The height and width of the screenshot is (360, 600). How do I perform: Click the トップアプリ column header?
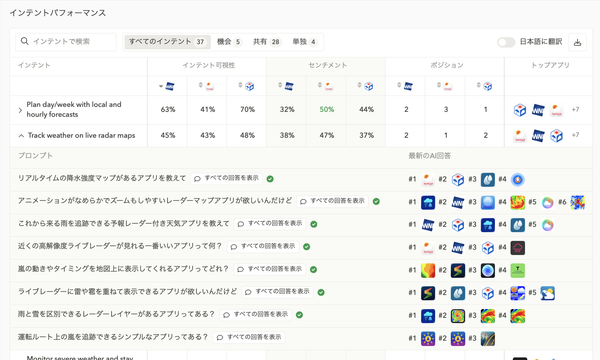549,65
